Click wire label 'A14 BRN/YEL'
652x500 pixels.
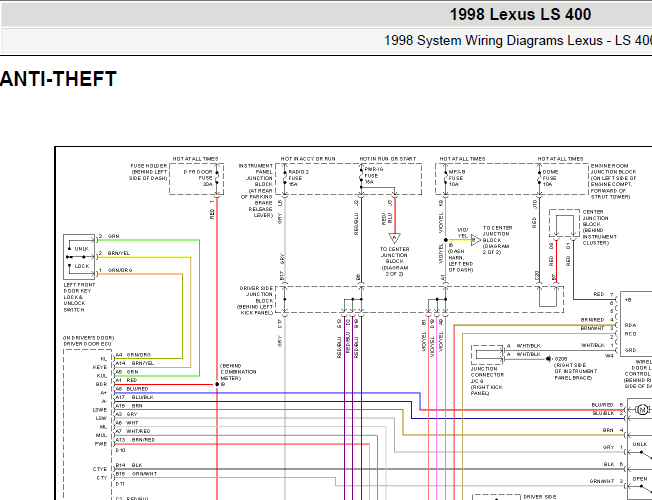pyautogui.click(x=134, y=363)
